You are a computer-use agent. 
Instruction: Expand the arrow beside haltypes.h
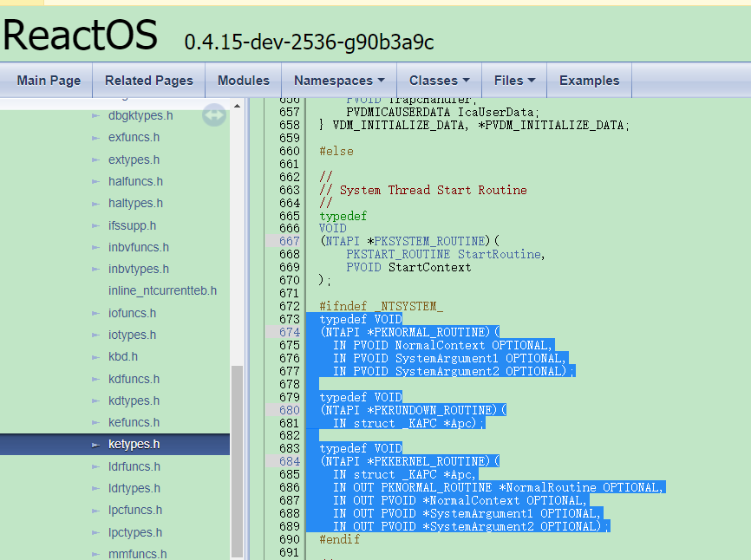[x=95, y=204]
